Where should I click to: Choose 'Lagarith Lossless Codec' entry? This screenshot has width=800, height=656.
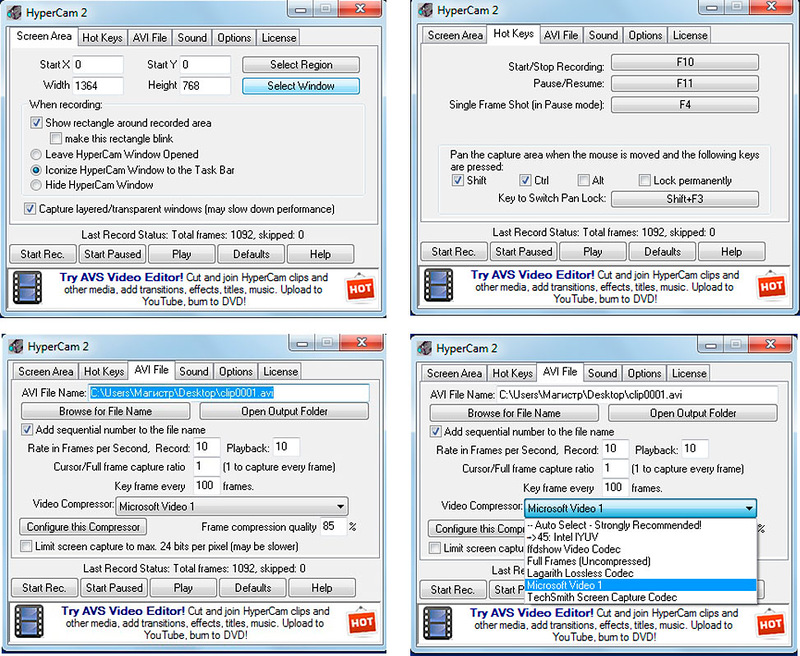[x=640, y=573]
